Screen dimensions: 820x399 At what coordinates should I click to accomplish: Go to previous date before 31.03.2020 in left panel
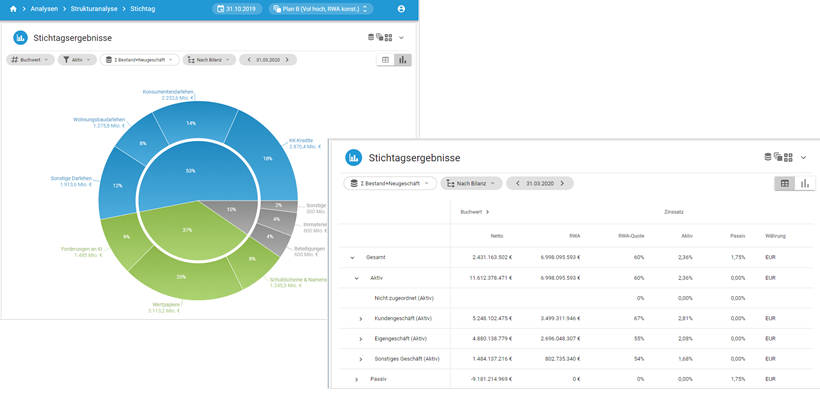tap(249, 60)
